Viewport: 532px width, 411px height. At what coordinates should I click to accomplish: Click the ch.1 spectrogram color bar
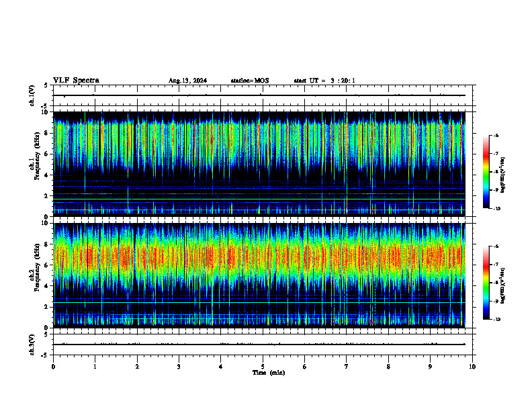click(x=486, y=172)
